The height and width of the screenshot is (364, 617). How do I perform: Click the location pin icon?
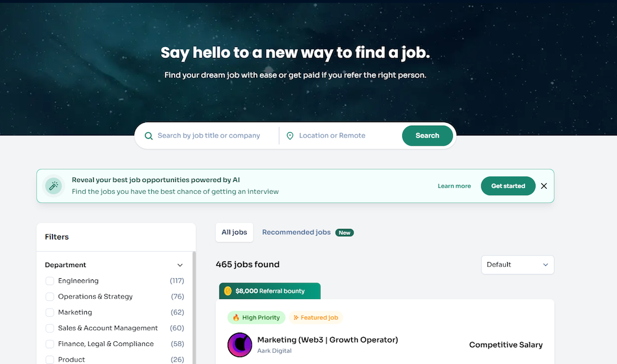click(x=290, y=135)
